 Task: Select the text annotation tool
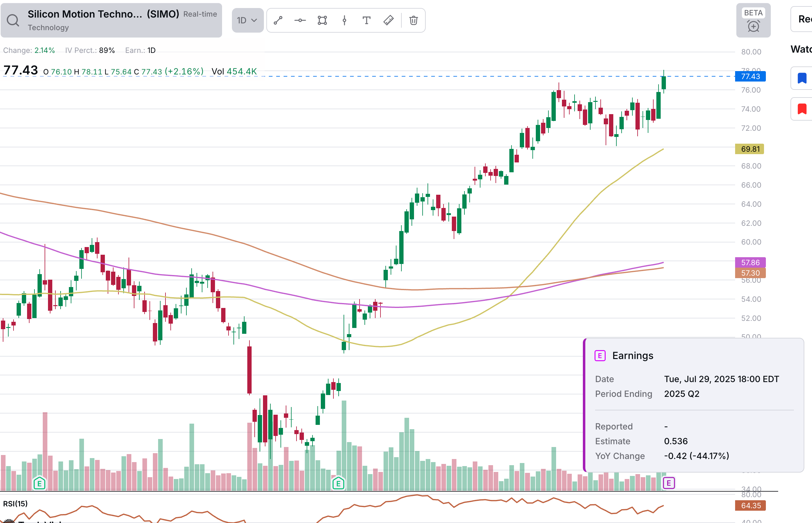(x=366, y=20)
